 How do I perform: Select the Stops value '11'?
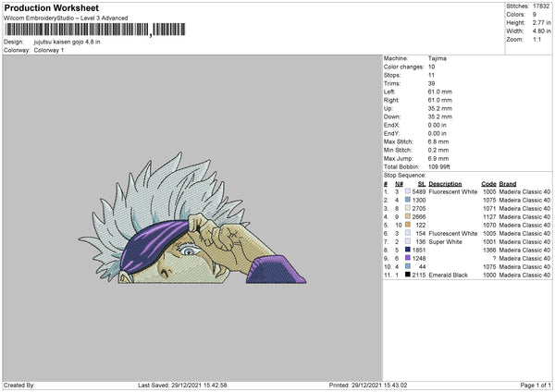[x=431, y=75]
